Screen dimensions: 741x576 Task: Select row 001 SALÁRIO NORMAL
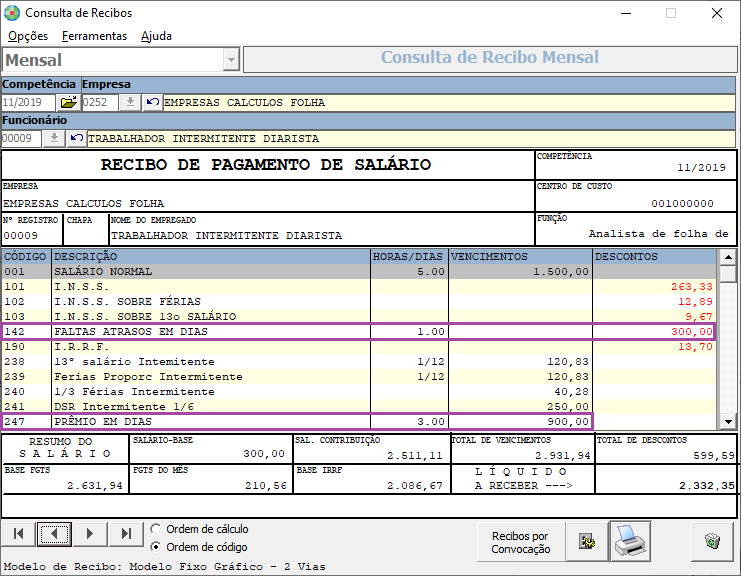coord(359,272)
